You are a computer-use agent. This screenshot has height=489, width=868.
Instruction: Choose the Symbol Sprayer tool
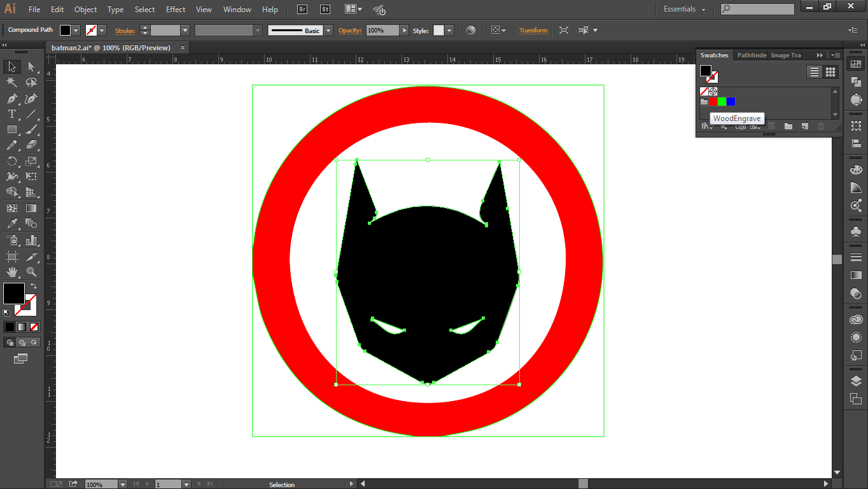click(x=12, y=240)
